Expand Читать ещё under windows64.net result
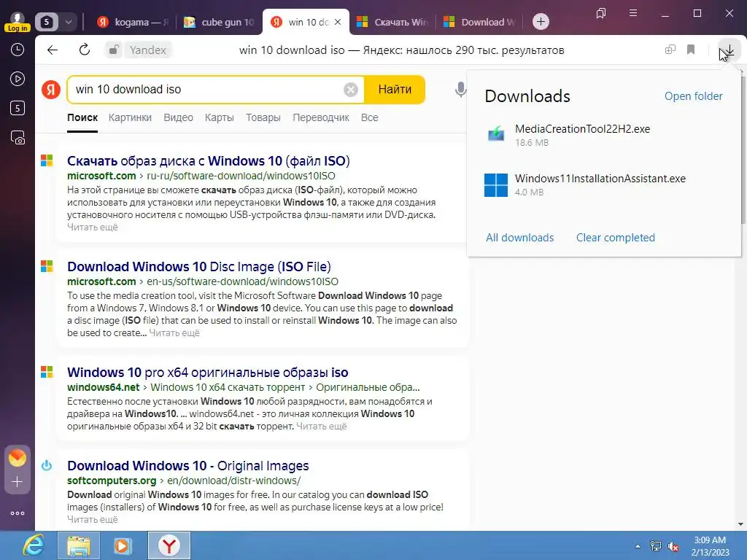Image resolution: width=747 pixels, height=560 pixels. [x=321, y=426]
